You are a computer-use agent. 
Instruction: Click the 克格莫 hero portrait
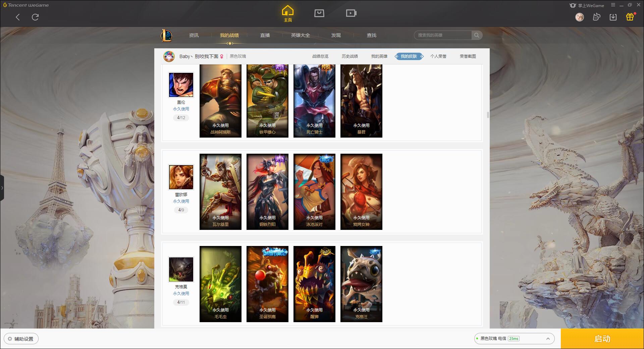(x=181, y=269)
